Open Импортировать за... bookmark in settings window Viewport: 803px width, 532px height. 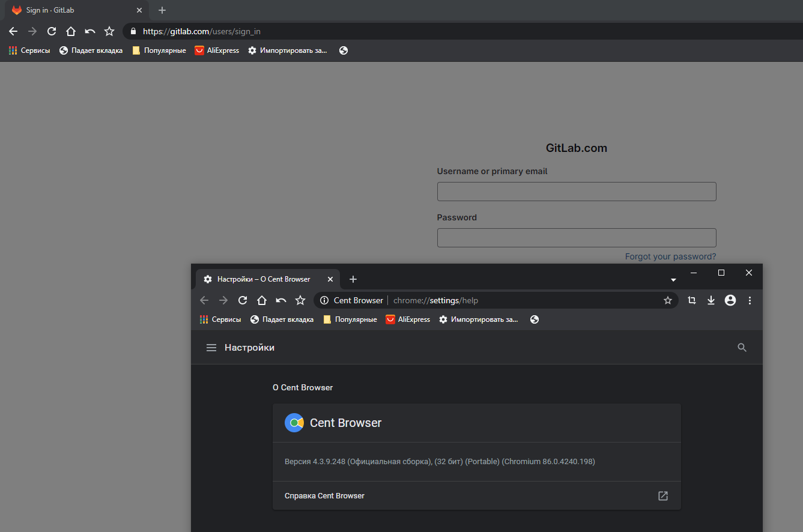[x=479, y=319]
